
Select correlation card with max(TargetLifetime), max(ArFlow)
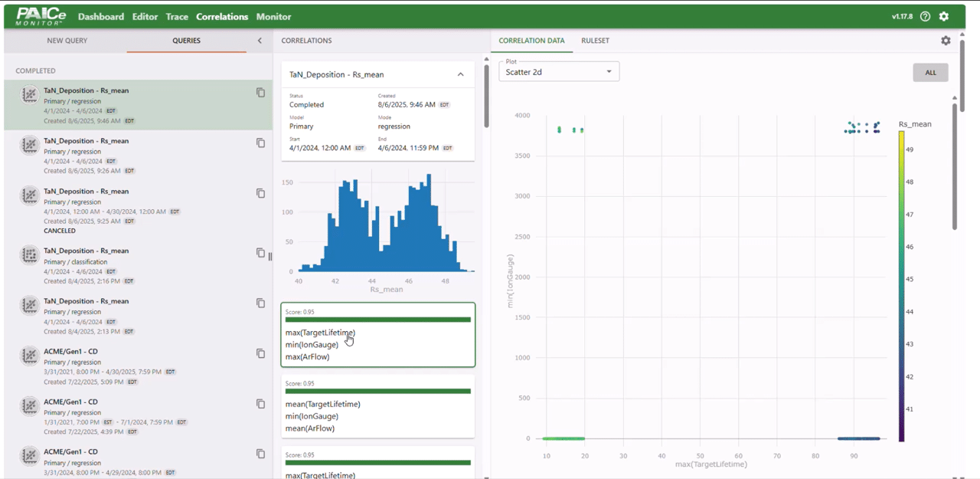click(x=378, y=335)
